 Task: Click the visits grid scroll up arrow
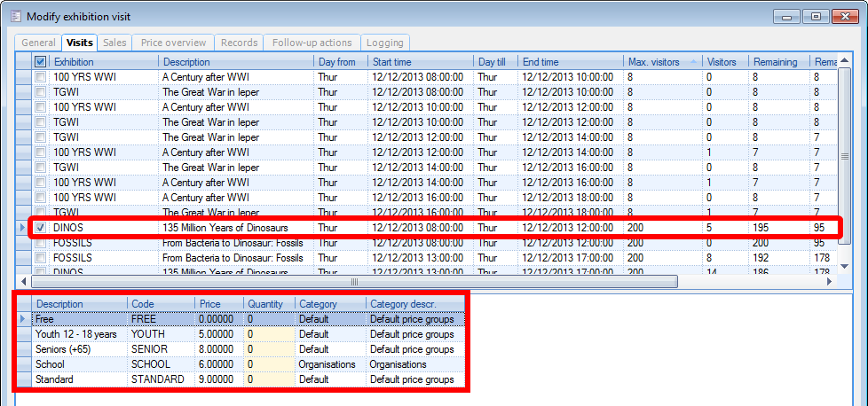pyautogui.click(x=844, y=61)
